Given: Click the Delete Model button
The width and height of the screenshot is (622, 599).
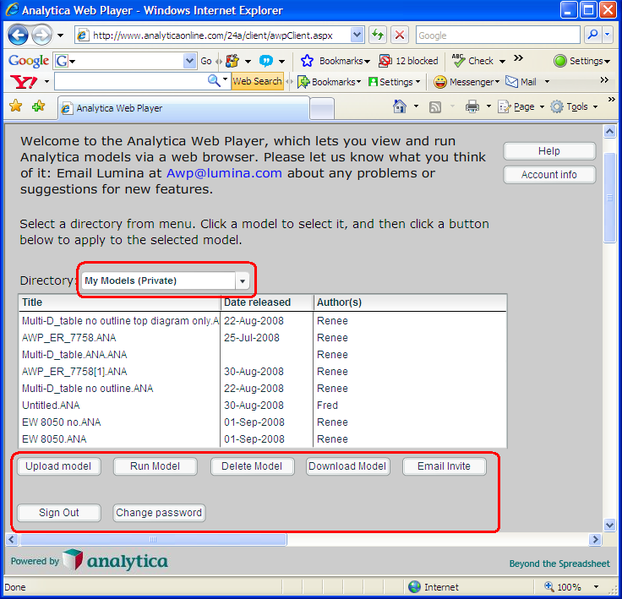Looking at the screenshot, I should pos(252,466).
